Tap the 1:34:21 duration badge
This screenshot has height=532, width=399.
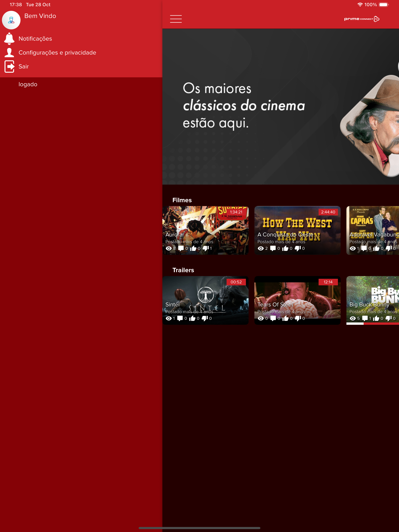click(236, 212)
